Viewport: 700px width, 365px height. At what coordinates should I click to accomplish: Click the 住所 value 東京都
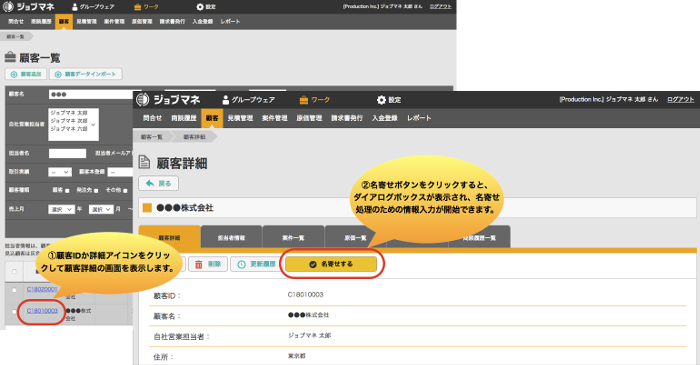click(x=297, y=356)
